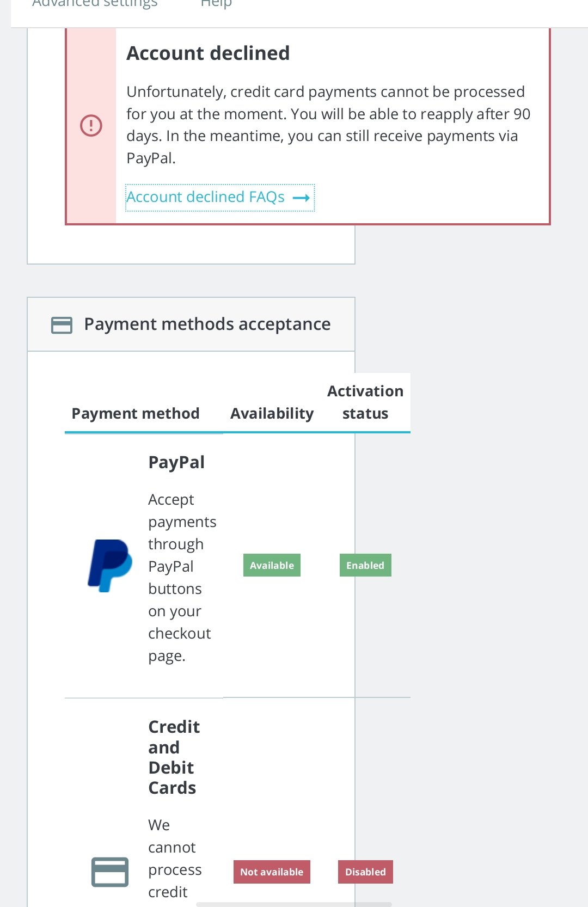Click the red alert exclamation icon
Viewport: 588px width, 907px height.
tap(91, 126)
